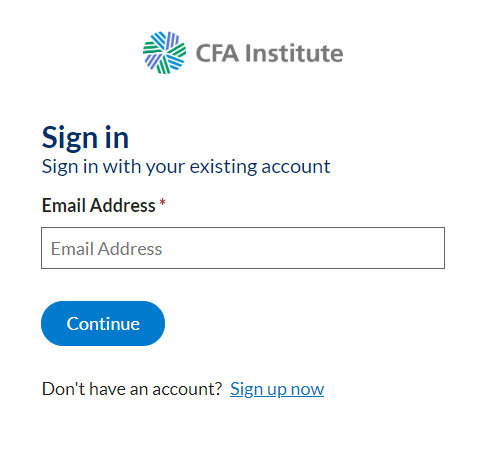
Task: Click the red required asterisk
Action: pyautogui.click(x=162, y=202)
